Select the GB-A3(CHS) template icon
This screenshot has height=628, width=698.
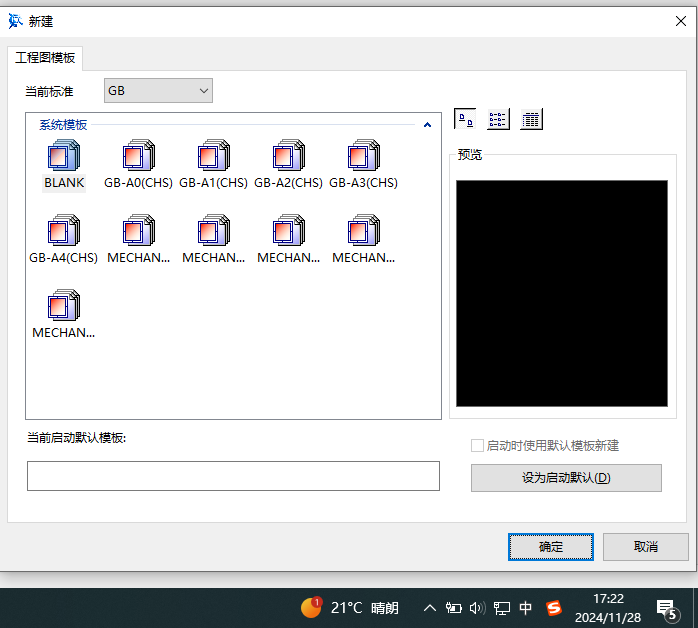coord(363,155)
